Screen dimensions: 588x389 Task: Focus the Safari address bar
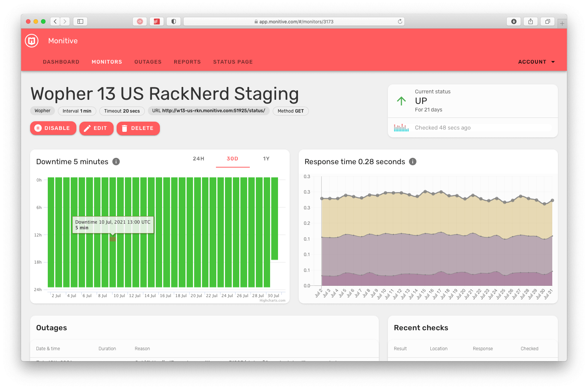pos(294,21)
